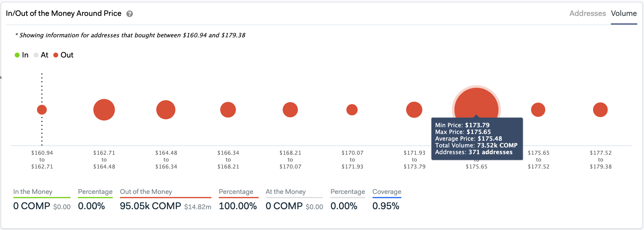Toggle the gray At legend item
Viewport: 644px width, 230px height.
tap(41, 55)
